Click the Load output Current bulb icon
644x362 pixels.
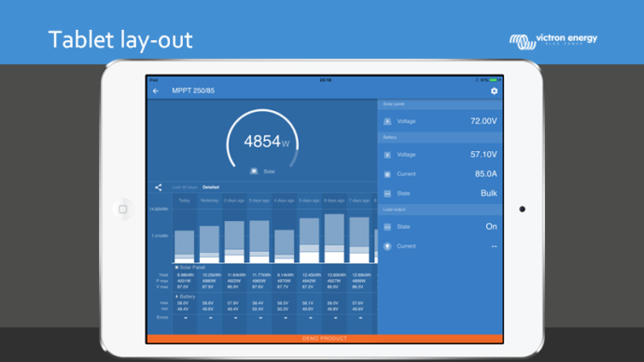pyautogui.click(x=387, y=246)
